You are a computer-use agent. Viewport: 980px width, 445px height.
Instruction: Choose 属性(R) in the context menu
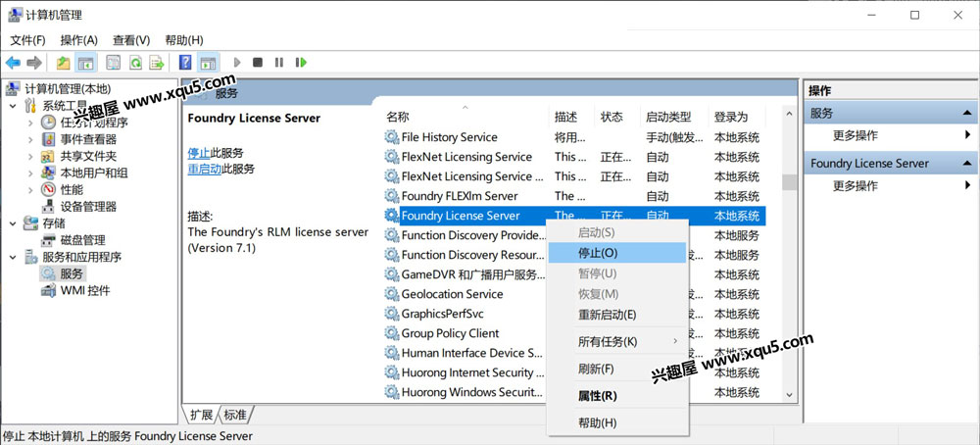[616, 396]
